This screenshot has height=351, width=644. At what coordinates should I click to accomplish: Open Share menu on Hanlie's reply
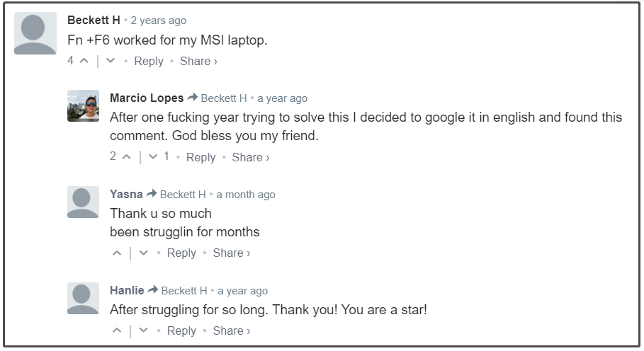pos(231,330)
